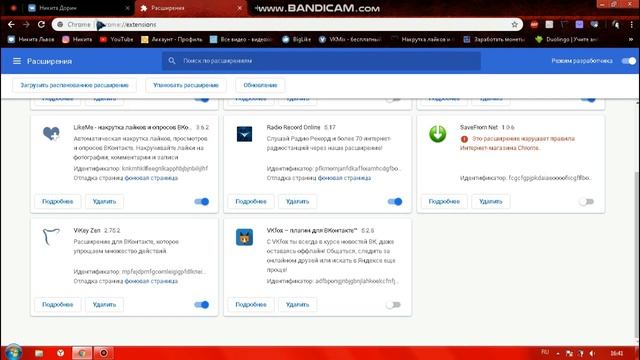Open ViKey Zen фоновая страница link
This screenshot has width=640, height=360.
coord(151,281)
